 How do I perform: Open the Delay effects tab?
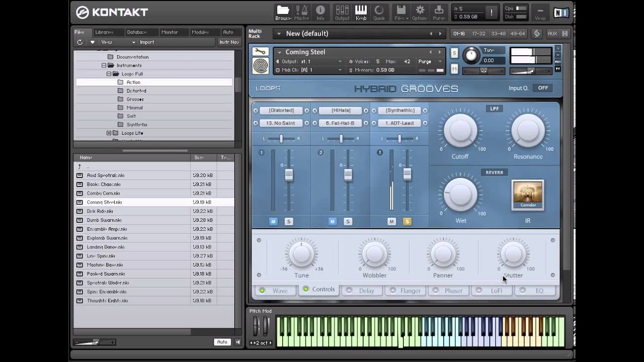point(361,291)
